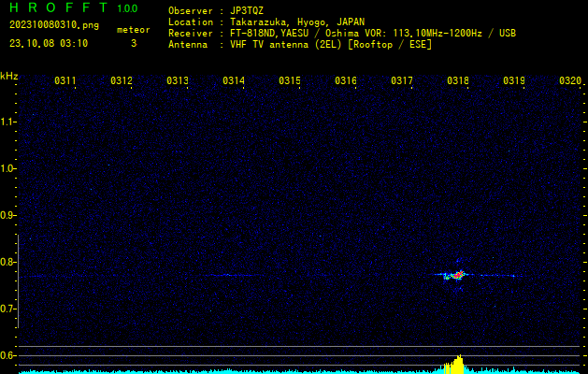The image size is (588, 374).
Task: Select the Antenna VHF TV antenna line
Action: coord(299,45)
